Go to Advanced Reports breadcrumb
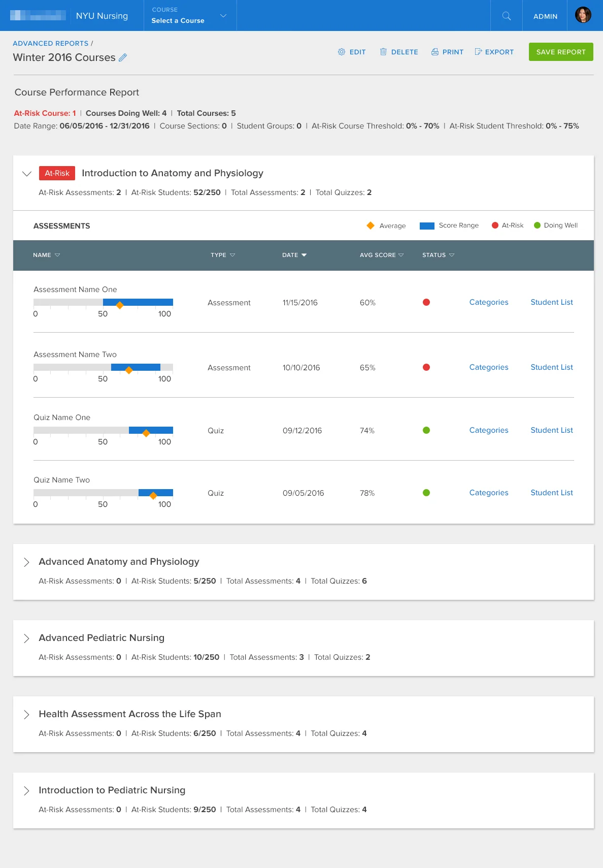The width and height of the screenshot is (603, 868). pos(51,43)
